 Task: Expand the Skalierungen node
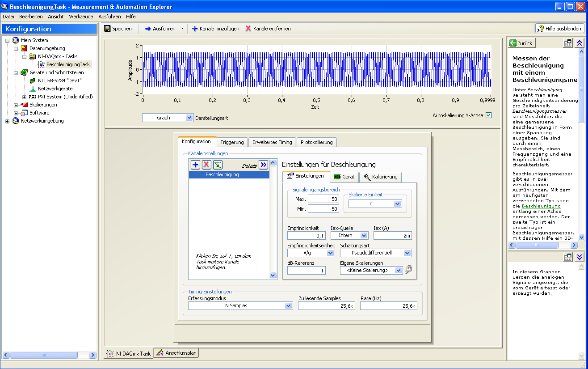(x=16, y=105)
